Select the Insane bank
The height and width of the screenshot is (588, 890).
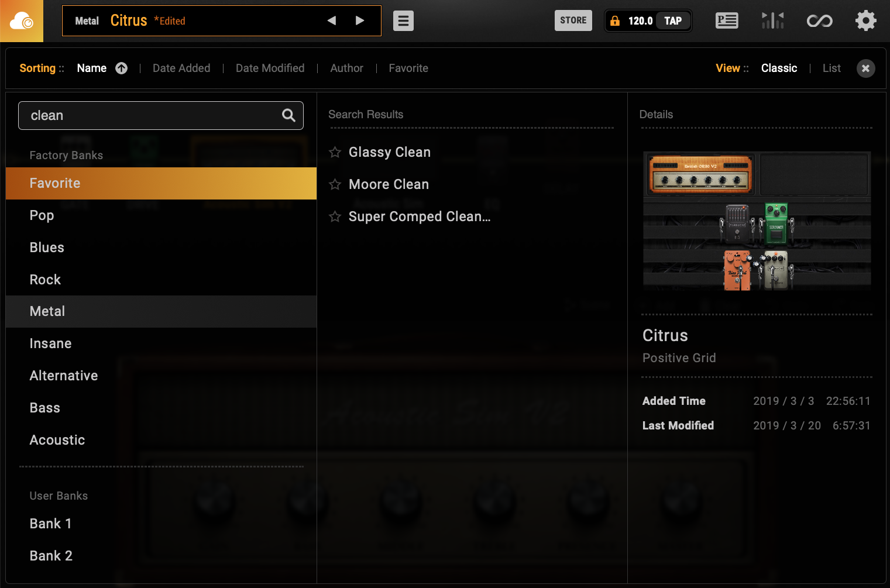coord(161,343)
